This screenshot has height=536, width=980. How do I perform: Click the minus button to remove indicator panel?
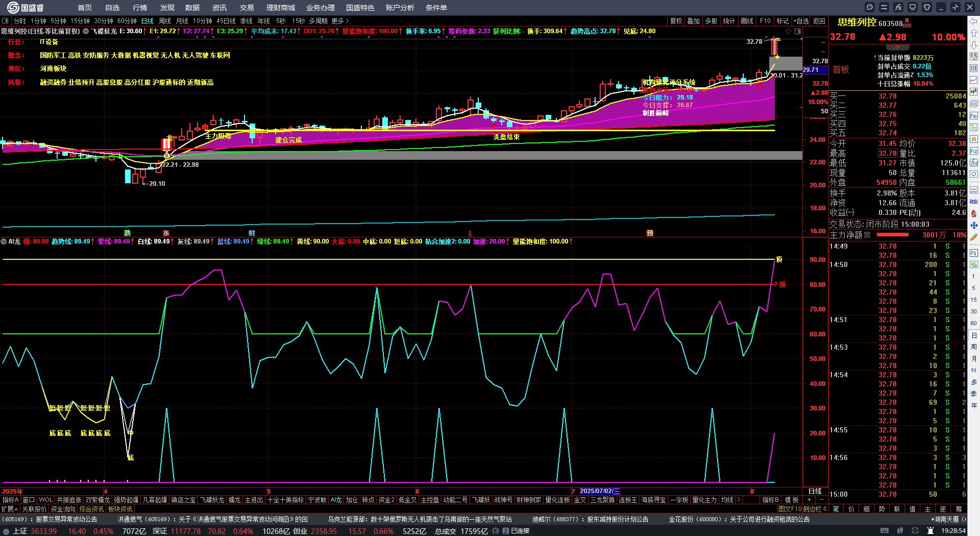(821, 500)
